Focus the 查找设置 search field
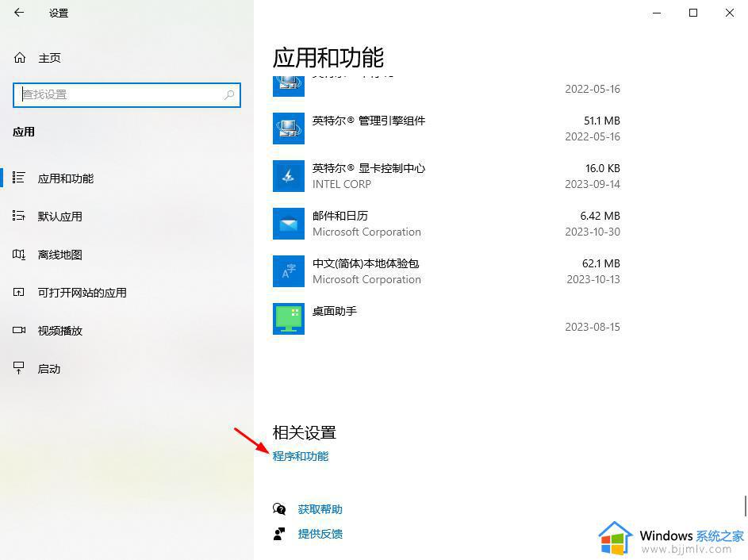Screen dimensions: 748x560 click(x=127, y=95)
